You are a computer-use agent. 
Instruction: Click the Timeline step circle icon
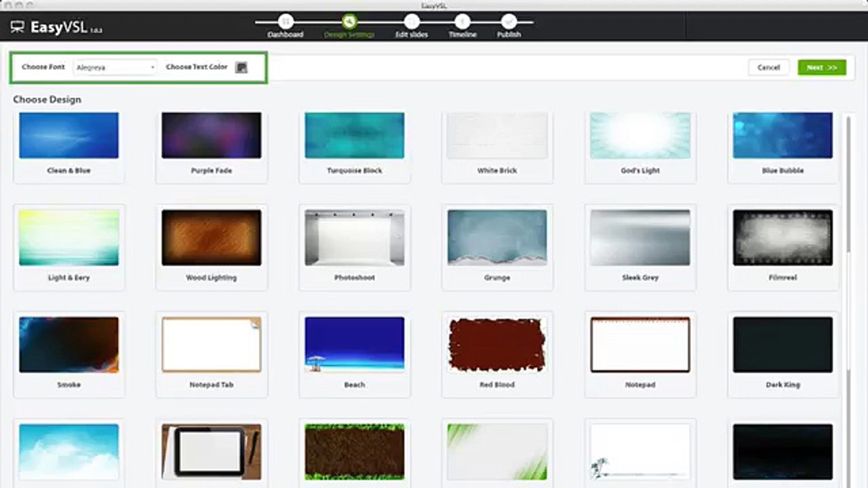pos(462,22)
